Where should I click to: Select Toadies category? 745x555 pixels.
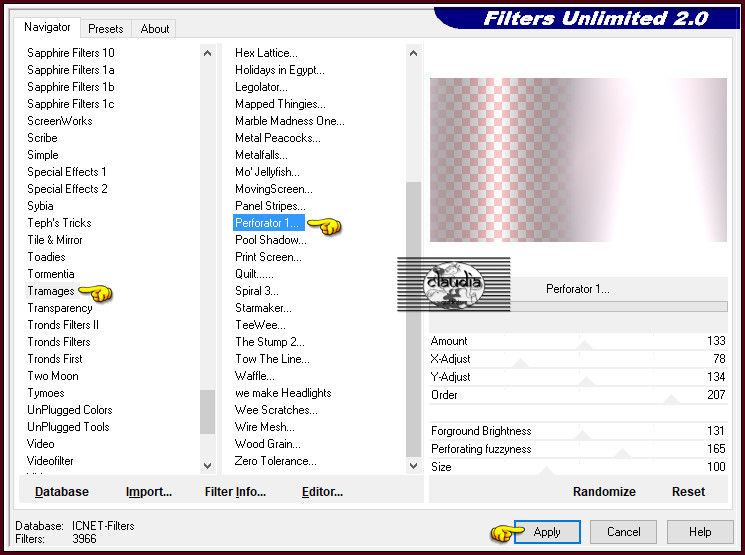tap(47, 257)
